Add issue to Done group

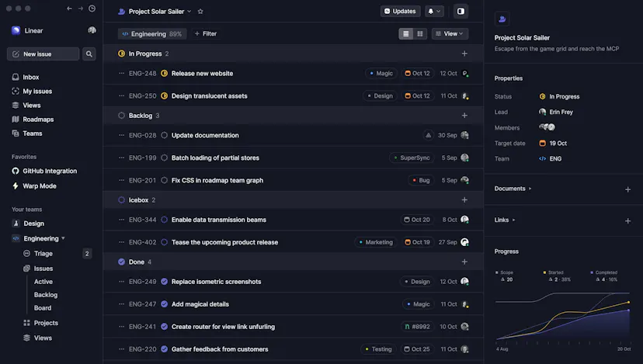pyautogui.click(x=464, y=262)
